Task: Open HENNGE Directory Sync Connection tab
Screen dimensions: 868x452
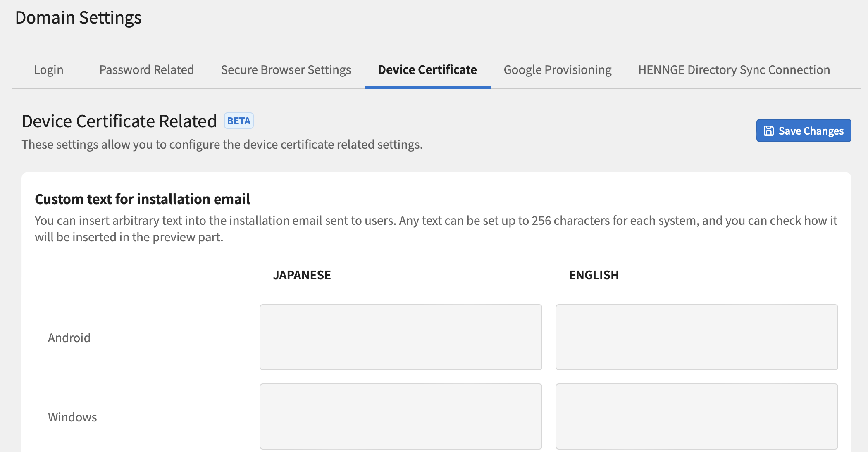Action: pyautogui.click(x=734, y=70)
